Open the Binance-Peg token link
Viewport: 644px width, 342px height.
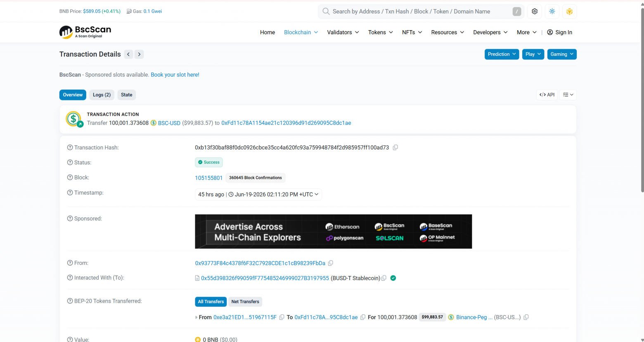pyautogui.click(x=474, y=317)
